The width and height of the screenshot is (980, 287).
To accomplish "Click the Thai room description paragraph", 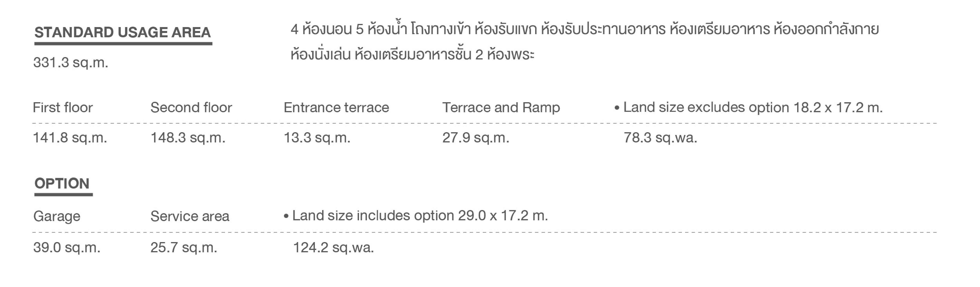I will tap(585, 42).
